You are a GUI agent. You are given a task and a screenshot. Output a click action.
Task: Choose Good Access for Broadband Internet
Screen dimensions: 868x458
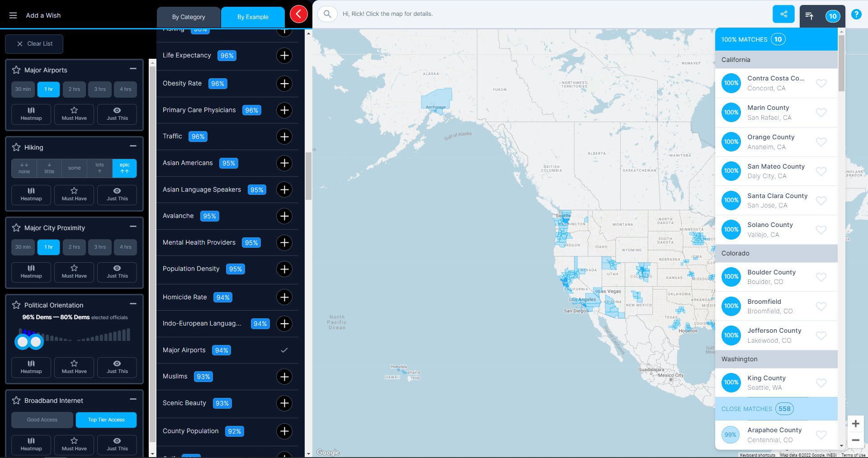point(42,420)
